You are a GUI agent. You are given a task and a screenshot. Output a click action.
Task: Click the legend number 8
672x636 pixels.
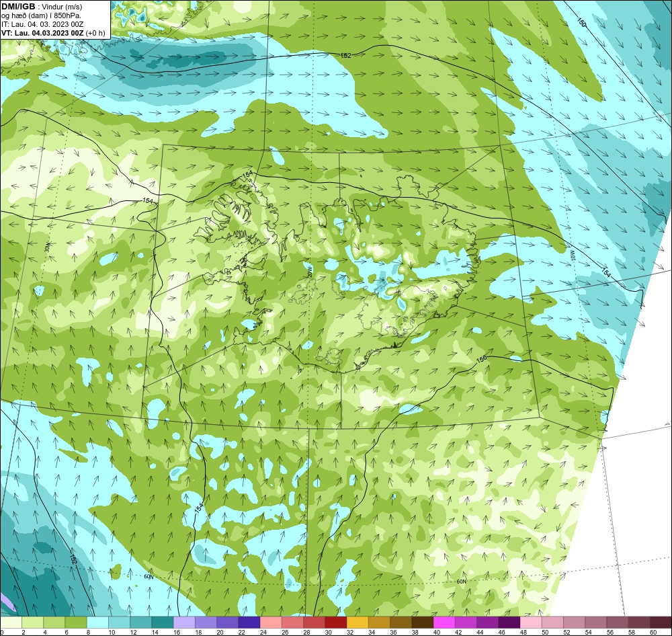pyautogui.click(x=89, y=632)
